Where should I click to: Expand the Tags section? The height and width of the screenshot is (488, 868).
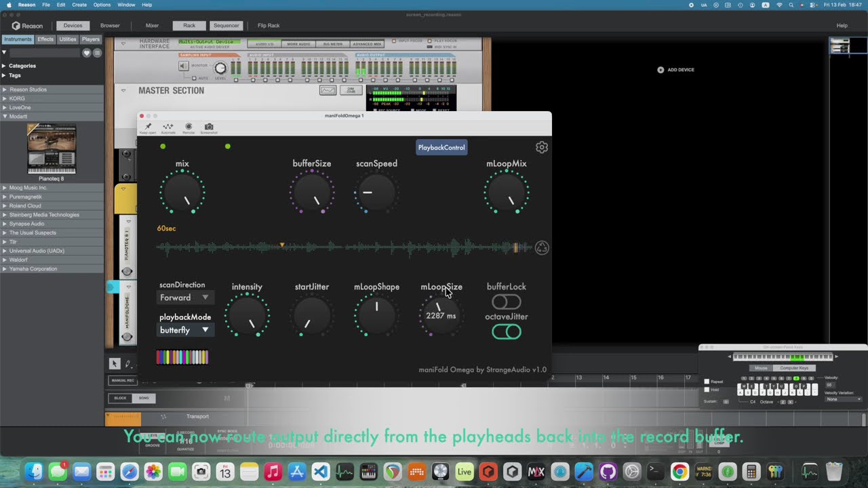pos(4,75)
